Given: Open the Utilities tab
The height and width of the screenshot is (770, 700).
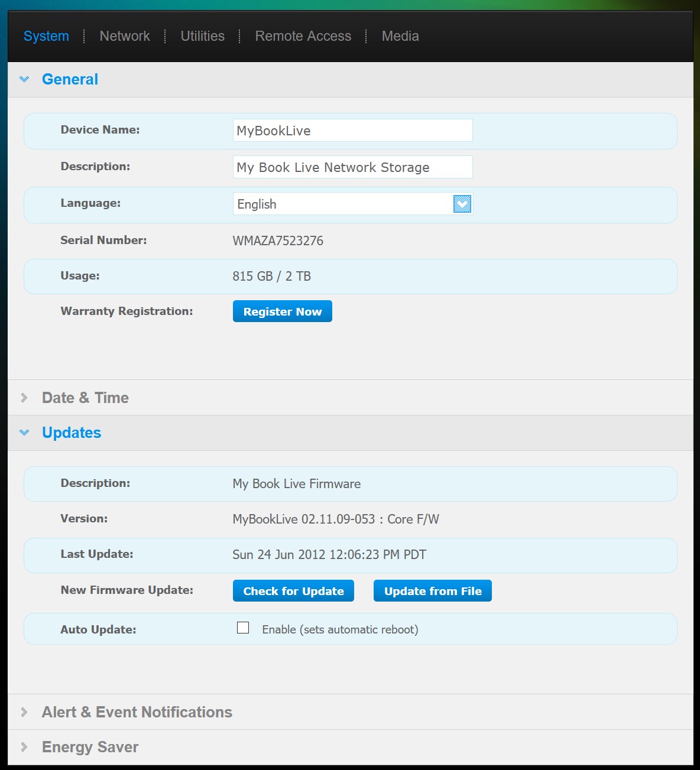Looking at the screenshot, I should click(x=203, y=36).
